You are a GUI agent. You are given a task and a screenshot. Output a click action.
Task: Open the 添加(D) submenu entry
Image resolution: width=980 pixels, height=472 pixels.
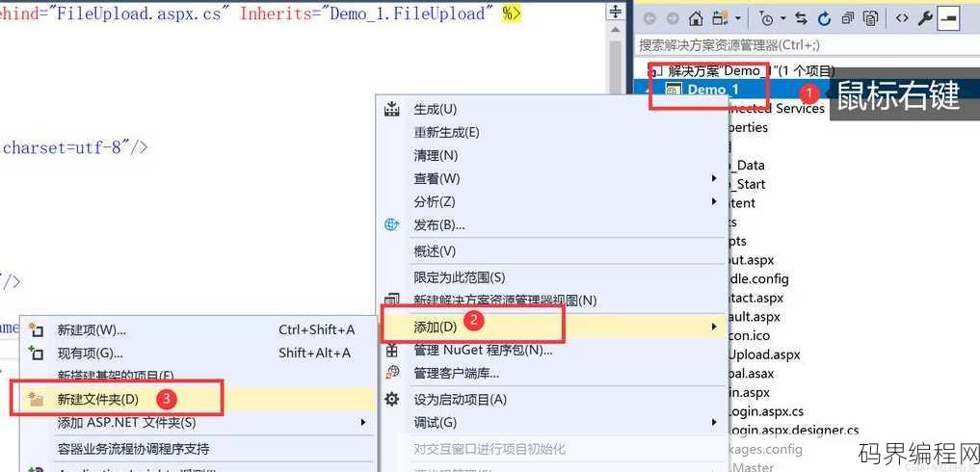pos(552,326)
